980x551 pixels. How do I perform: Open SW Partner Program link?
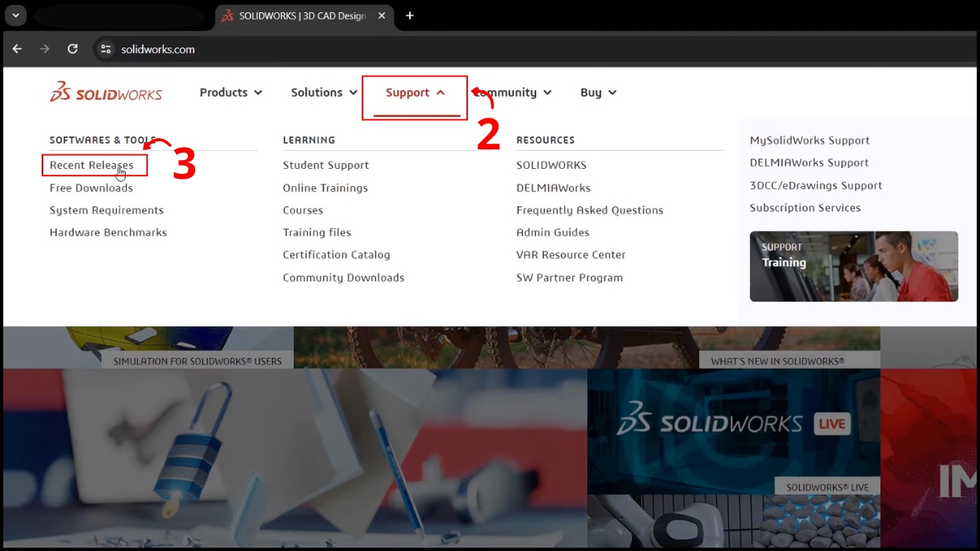pos(569,278)
